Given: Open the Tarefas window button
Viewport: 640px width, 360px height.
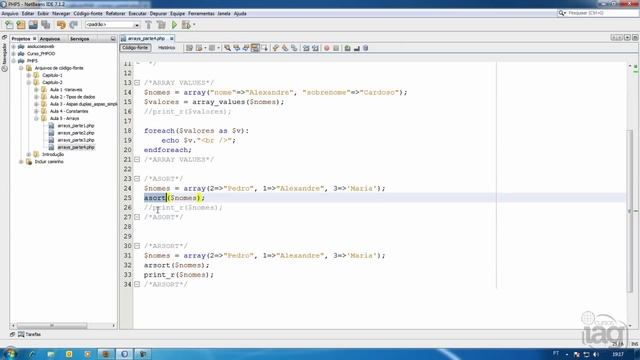Looking at the screenshot, I should [29, 334].
